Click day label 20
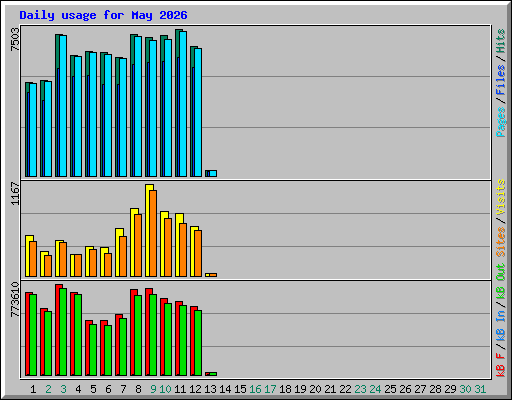Viewport: 512px width, 400px height. pyautogui.click(x=315, y=389)
